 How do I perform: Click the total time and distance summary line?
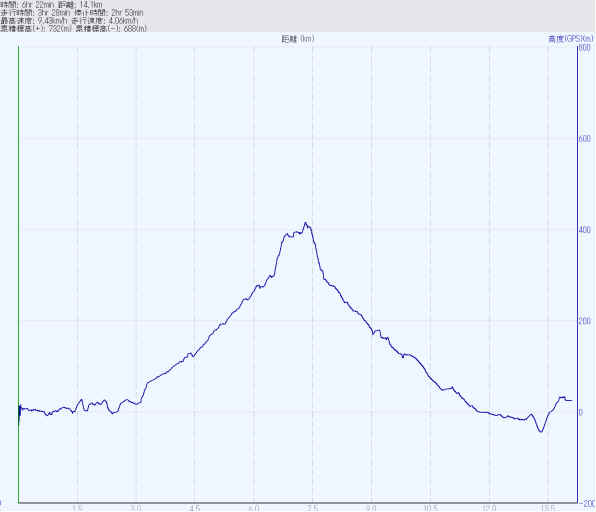click(x=51, y=5)
